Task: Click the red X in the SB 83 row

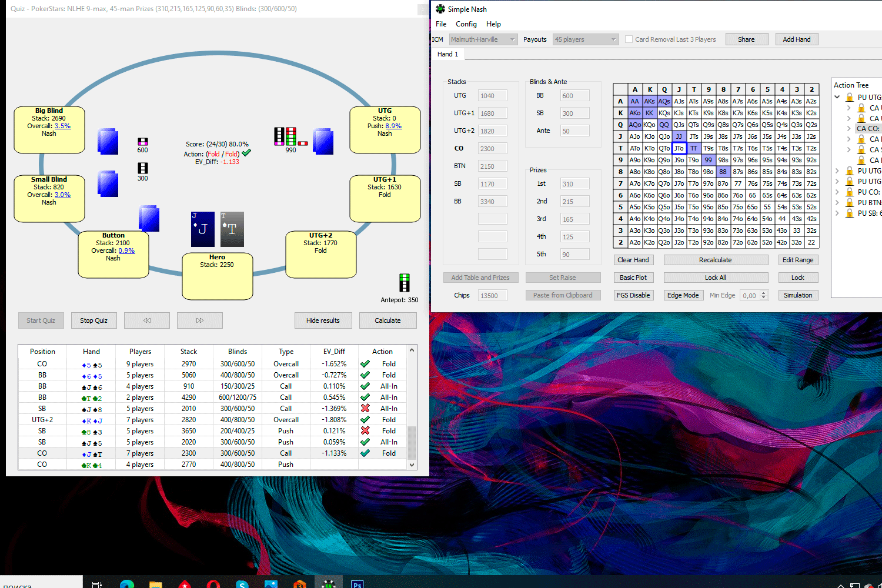Action: click(365, 430)
